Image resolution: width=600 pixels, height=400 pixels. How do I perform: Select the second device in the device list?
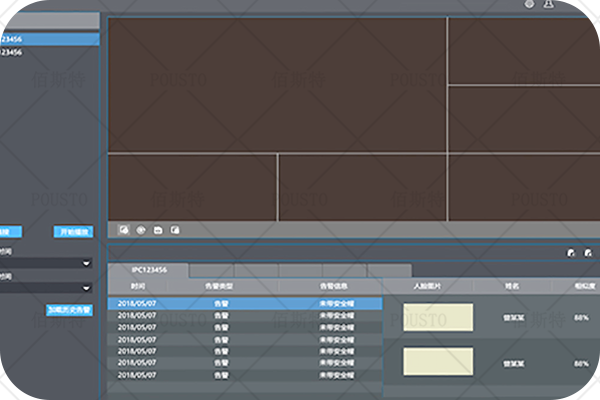pos(30,52)
